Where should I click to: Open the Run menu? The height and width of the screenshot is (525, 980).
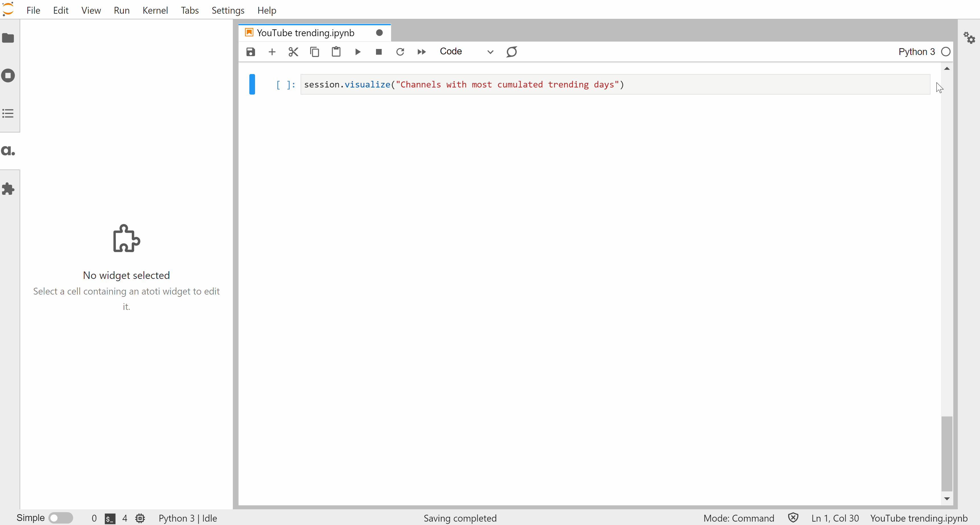(122, 10)
